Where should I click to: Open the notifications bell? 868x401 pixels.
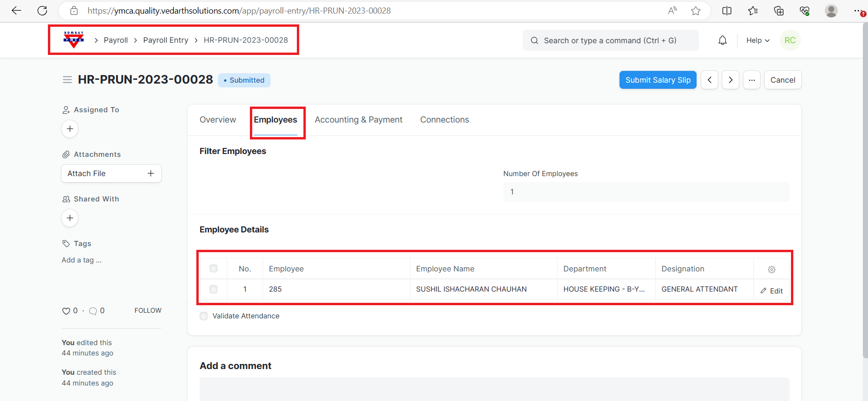coord(722,40)
